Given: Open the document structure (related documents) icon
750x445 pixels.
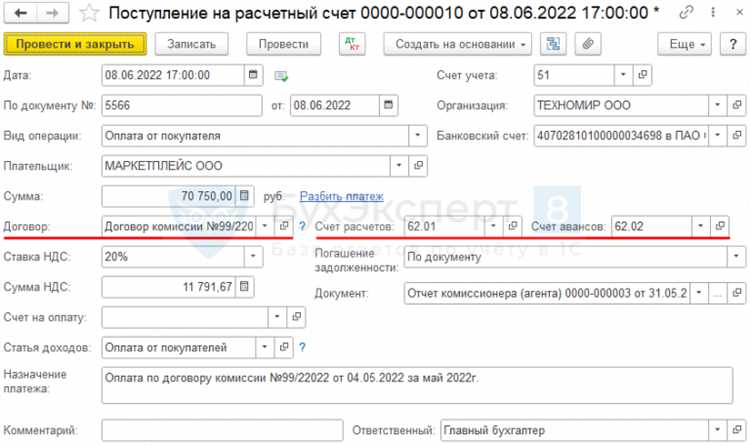Looking at the screenshot, I should [x=553, y=44].
